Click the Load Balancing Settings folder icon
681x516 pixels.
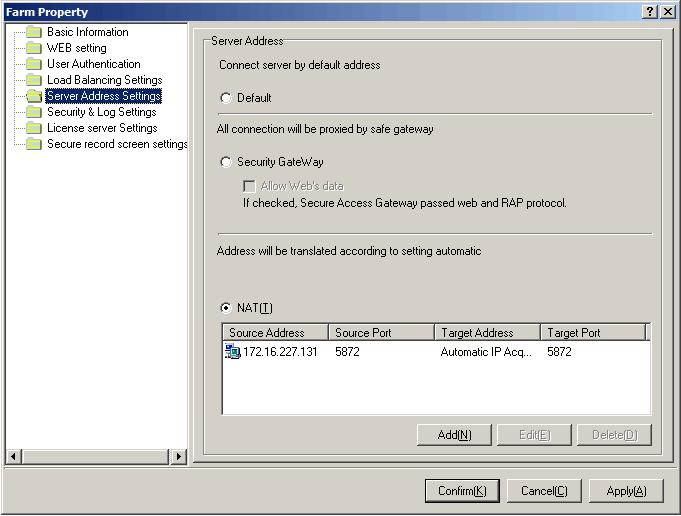34,80
